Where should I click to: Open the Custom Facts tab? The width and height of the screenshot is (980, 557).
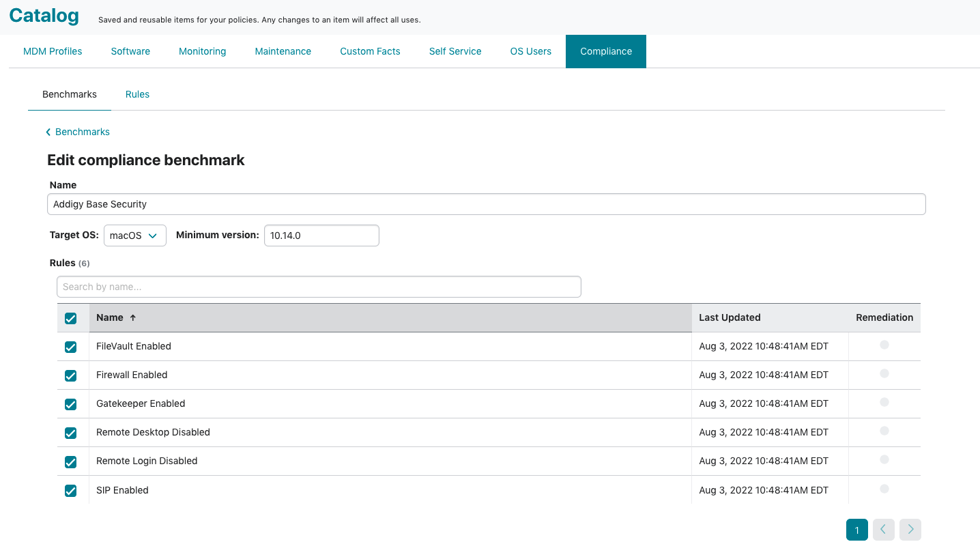pyautogui.click(x=371, y=51)
